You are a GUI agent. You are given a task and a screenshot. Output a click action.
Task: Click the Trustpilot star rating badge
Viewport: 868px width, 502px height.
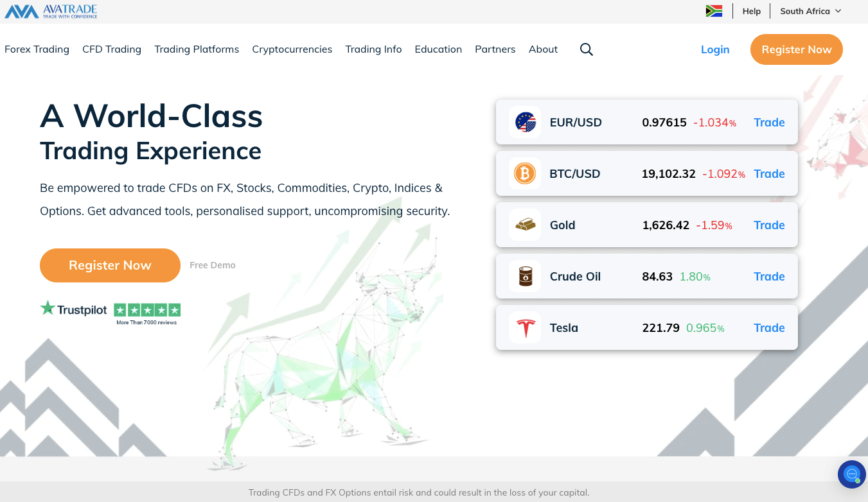pyautogui.click(x=111, y=311)
